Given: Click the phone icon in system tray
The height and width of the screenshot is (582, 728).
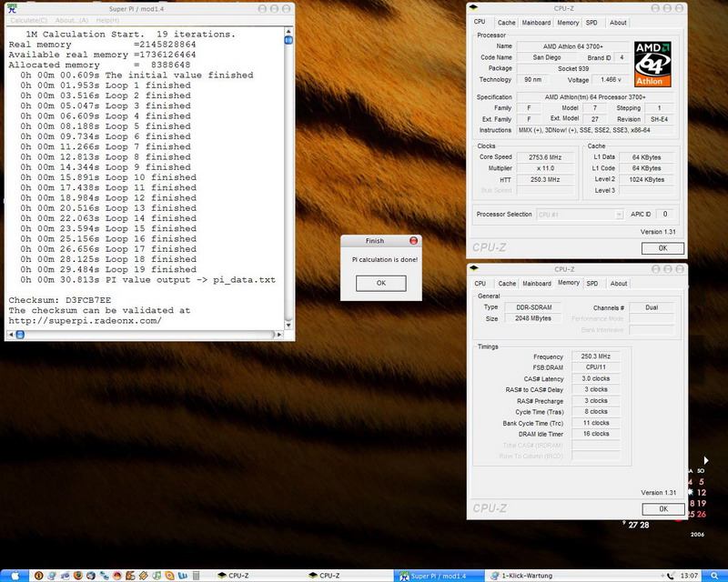Looking at the screenshot, I should point(671,576).
